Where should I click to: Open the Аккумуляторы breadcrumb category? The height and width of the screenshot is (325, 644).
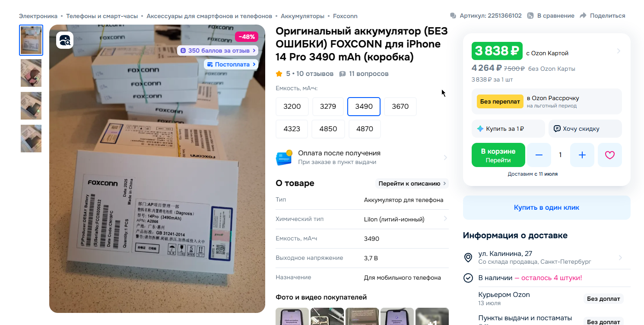click(302, 16)
